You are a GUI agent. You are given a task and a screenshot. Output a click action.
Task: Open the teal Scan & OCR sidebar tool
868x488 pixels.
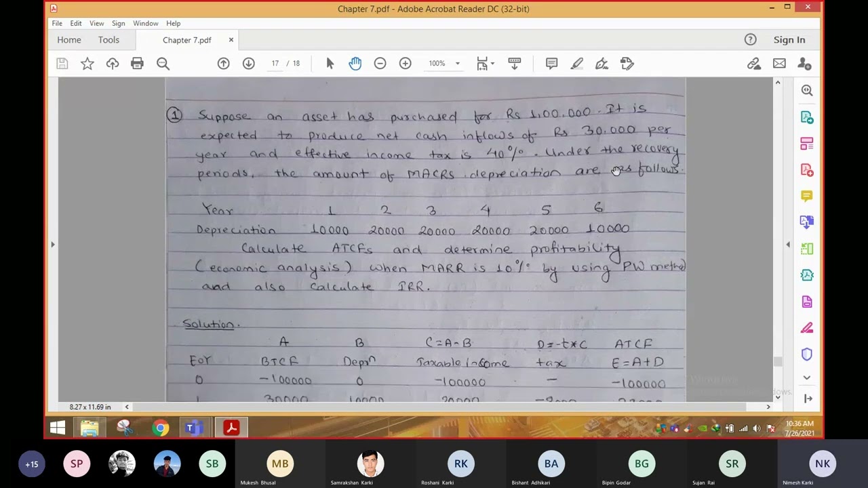pos(807,275)
